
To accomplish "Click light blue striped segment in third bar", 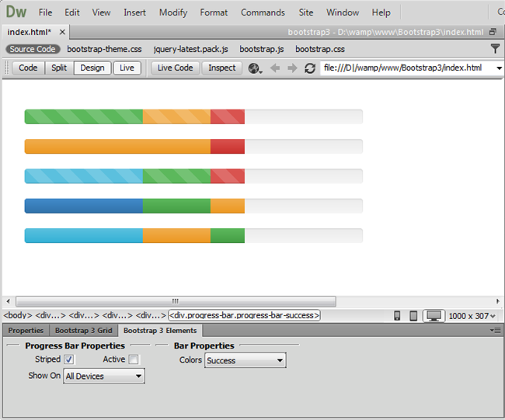I will pos(84,176).
